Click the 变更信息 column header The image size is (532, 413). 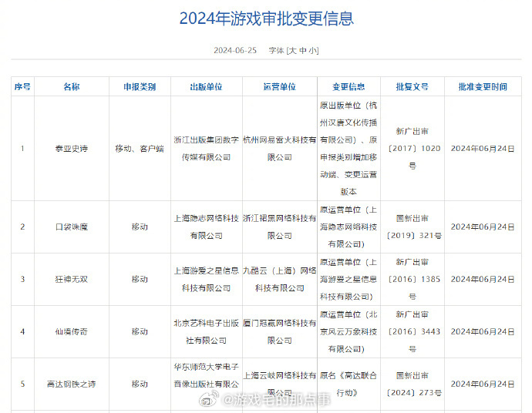pos(348,87)
